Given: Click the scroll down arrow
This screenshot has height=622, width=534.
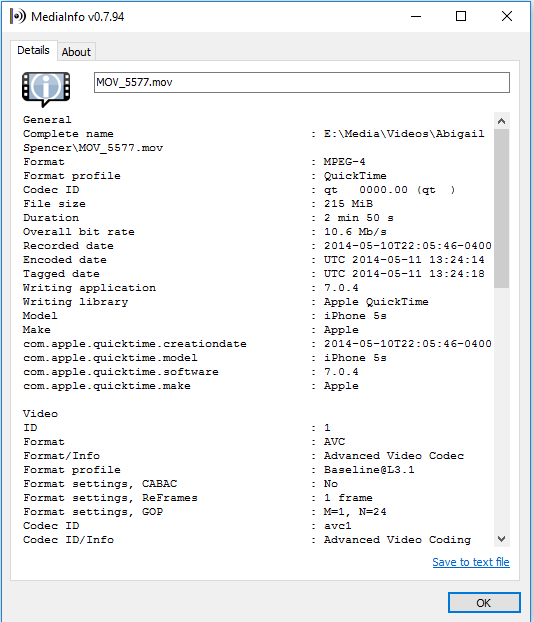Looking at the screenshot, I should point(501,539).
